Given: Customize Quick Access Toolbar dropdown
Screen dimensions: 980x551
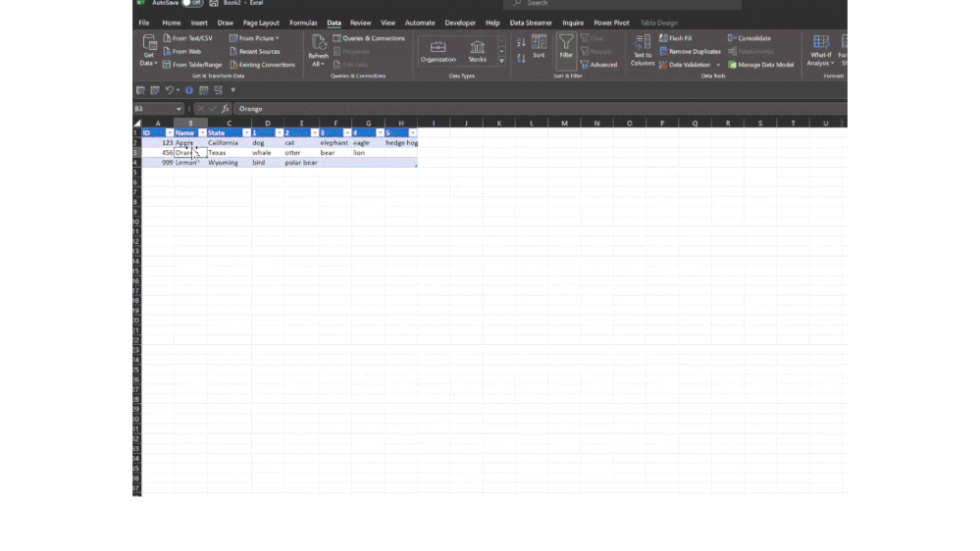Looking at the screenshot, I should [x=233, y=90].
